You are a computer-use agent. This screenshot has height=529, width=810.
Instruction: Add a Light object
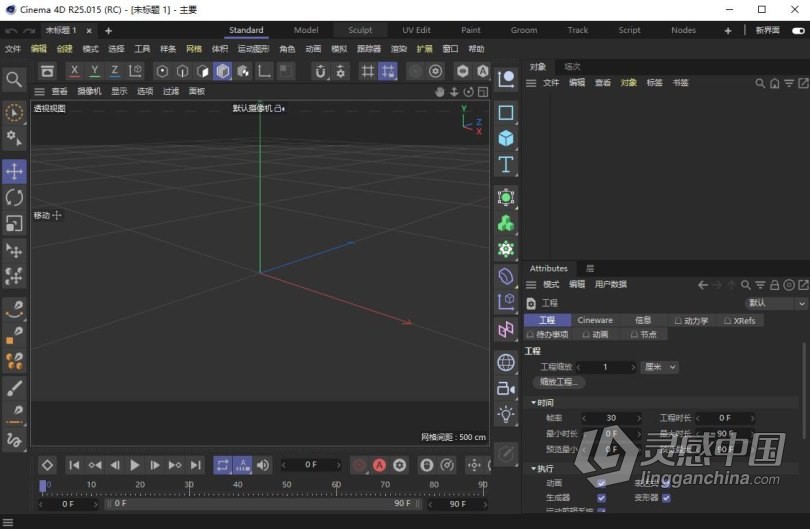pos(506,414)
